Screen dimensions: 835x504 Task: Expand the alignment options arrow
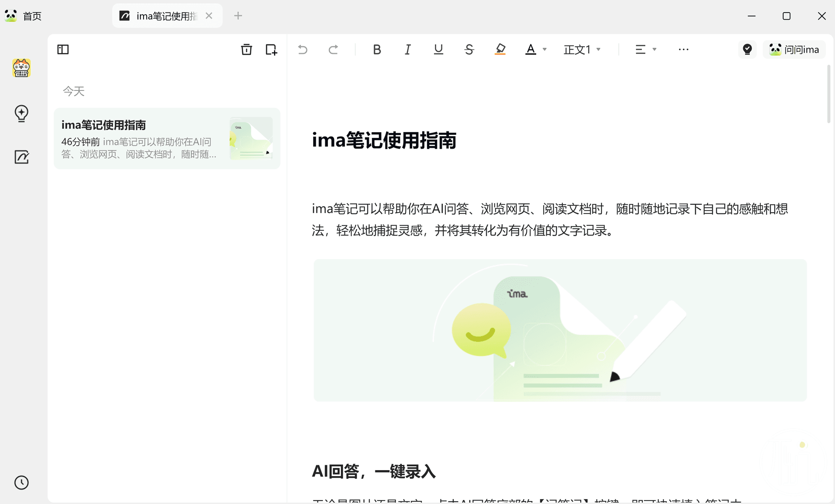point(655,50)
